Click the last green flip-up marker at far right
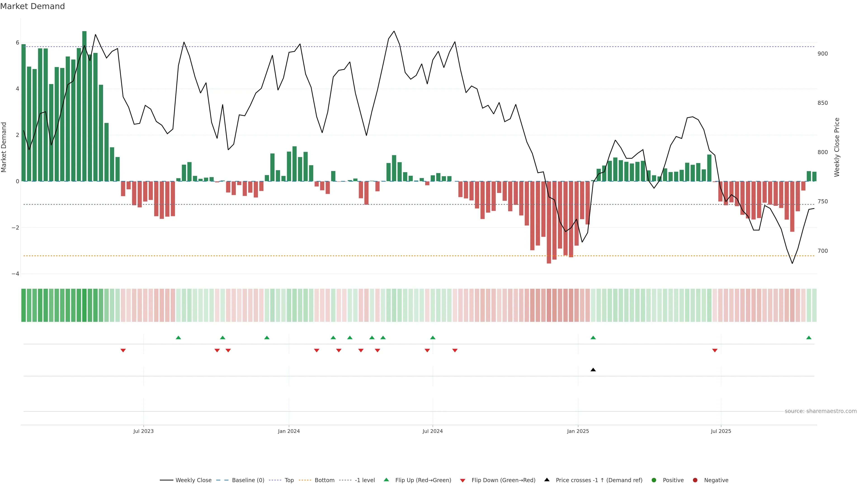 pos(809,338)
